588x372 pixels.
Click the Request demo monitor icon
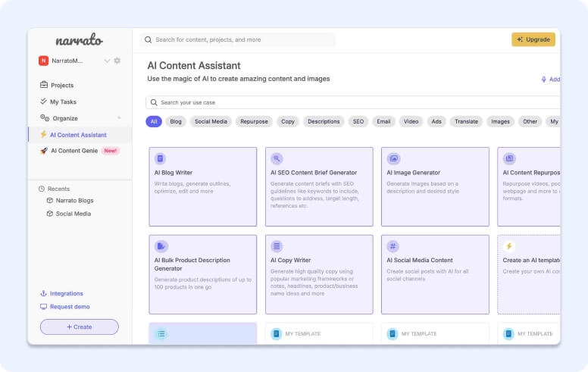pyautogui.click(x=43, y=306)
